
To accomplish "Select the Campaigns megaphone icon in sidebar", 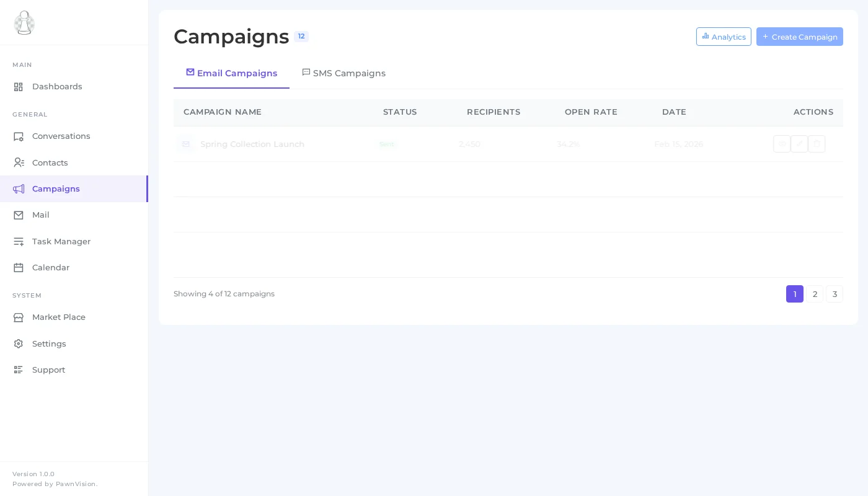I will 19,189.
